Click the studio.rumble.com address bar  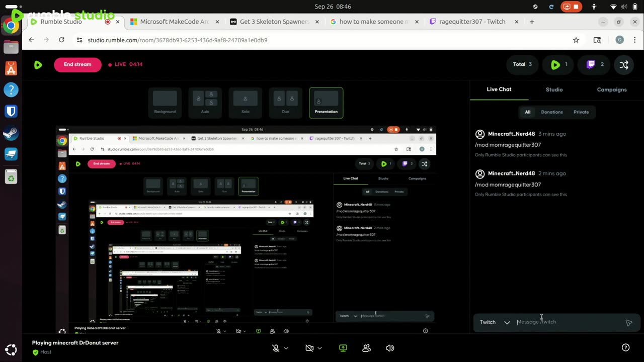[x=322, y=40]
